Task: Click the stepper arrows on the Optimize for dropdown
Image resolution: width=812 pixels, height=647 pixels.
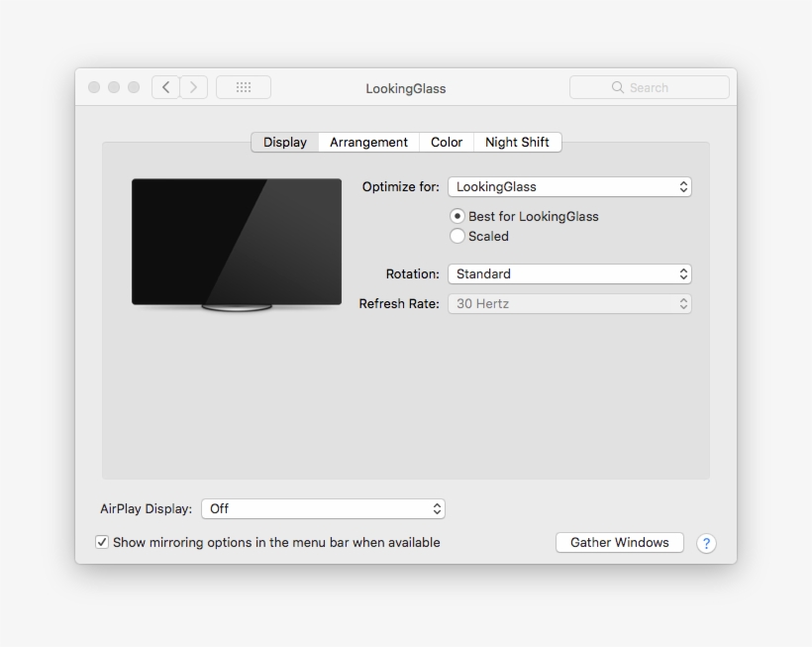Action: (683, 186)
